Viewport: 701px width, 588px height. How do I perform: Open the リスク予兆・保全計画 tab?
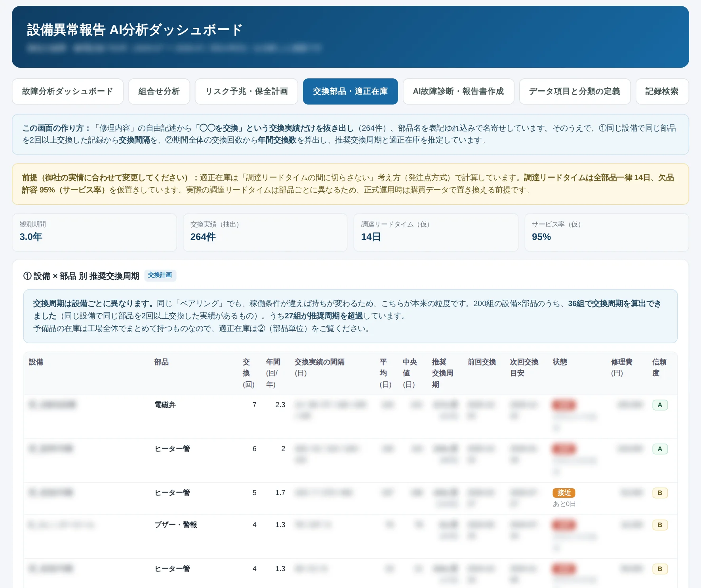pyautogui.click(x=246, y=91)
